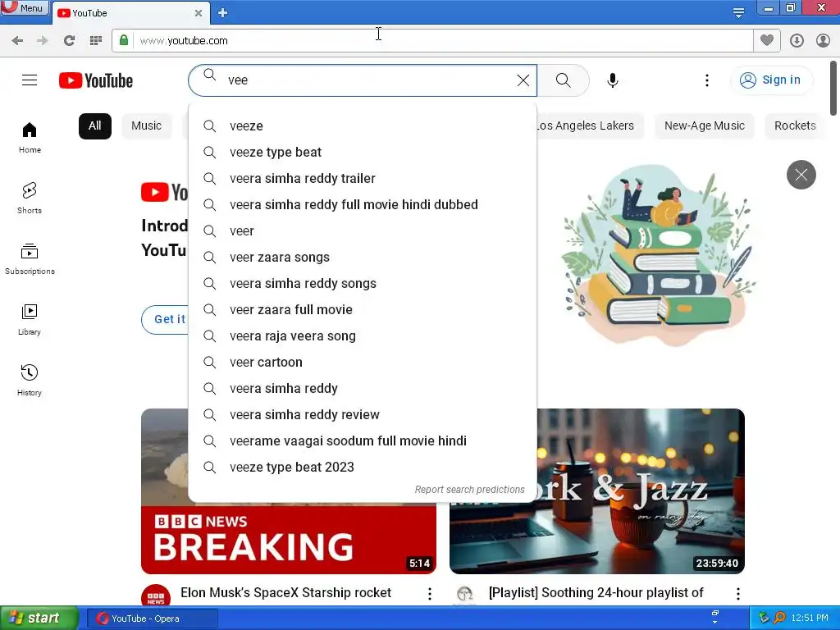Choose suggestion "veer zaara songs"

click(x=363, y=257)
